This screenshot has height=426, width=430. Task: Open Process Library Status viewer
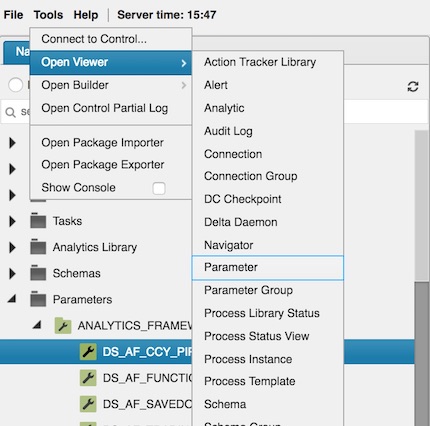click(268, 313)
